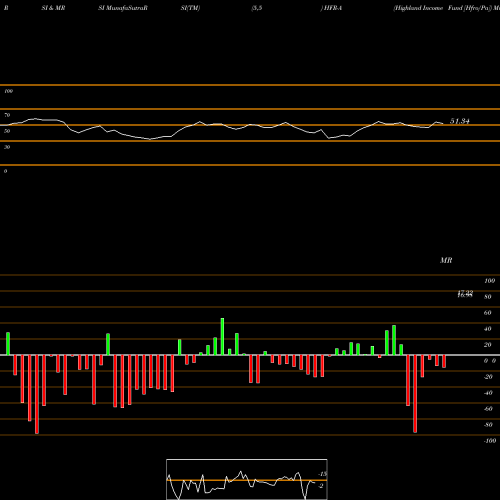
Task: Click the 'SI MunafaSutraR' header text
Action: click(123, 8)
